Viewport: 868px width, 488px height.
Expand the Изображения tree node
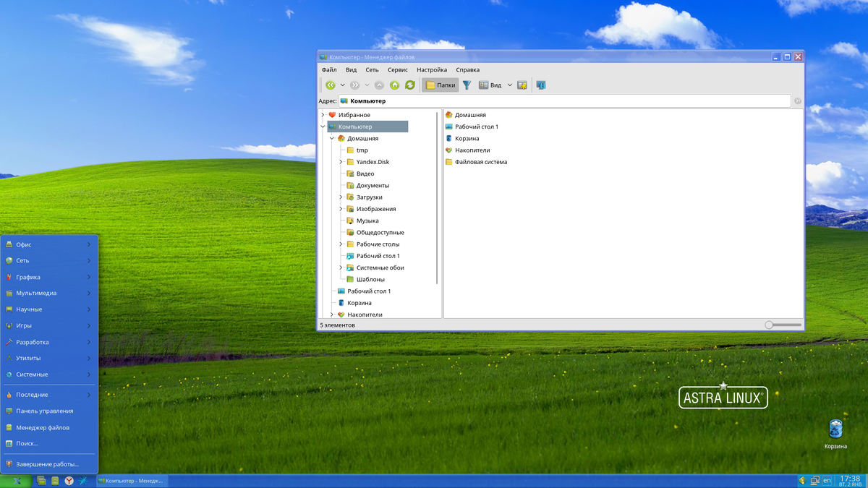[341, 209]
